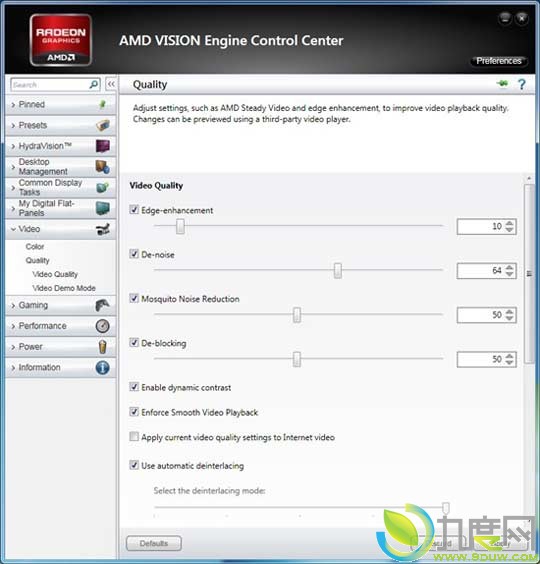
Task: Click the pin icon in the Pinned row
Action: pos(103,105)
